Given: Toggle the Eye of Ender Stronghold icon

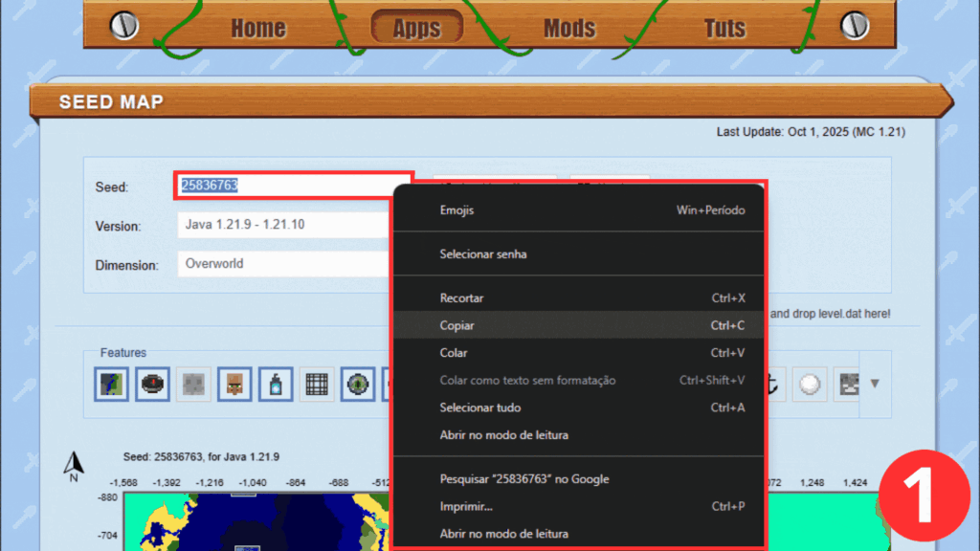Looking at the screenshot, I should (x=358, y=385).
